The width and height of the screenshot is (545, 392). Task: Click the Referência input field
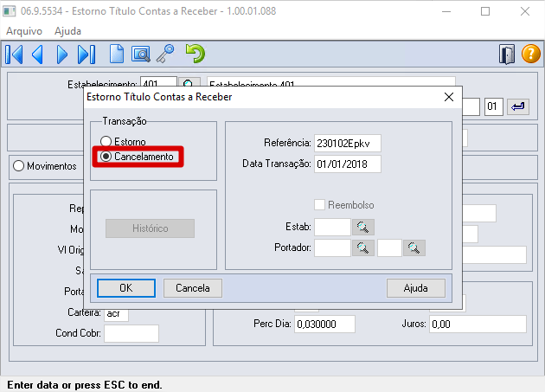(348, 144)
